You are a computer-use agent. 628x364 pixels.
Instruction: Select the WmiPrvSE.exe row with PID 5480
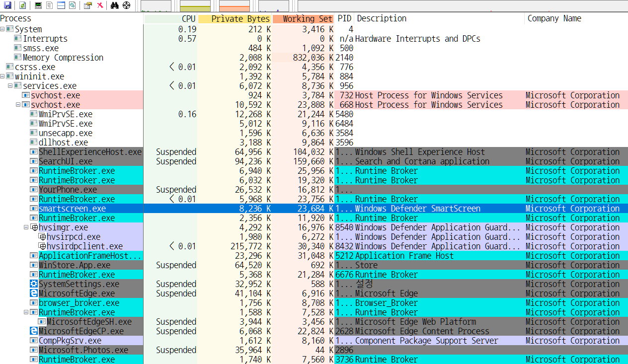tap(314, 114)
